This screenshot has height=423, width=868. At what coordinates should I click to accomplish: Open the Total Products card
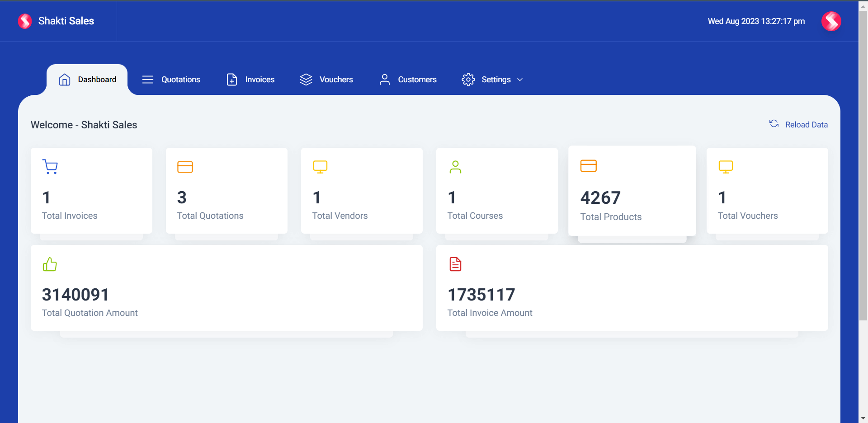click(x=632, y=191)
